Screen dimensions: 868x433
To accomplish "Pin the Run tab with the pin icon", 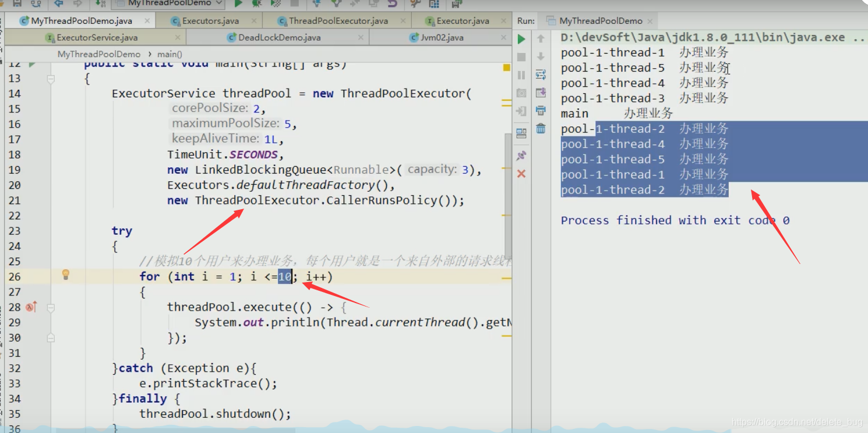I will tap(521, 156).
